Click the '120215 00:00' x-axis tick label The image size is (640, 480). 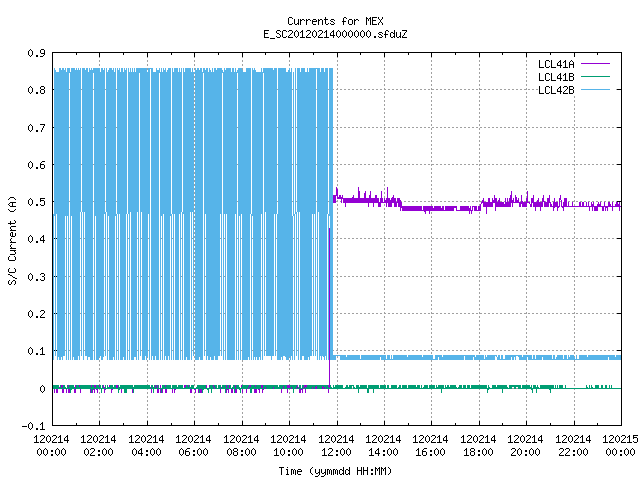click(x=620, y=446)
